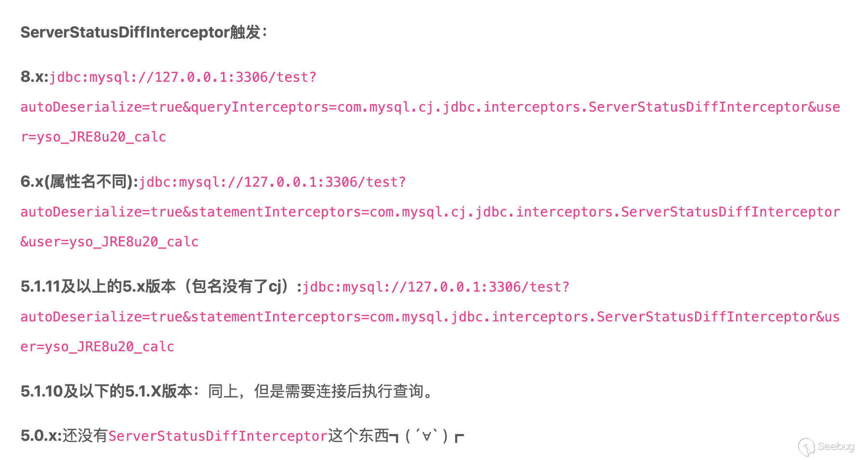The image size is (868, 460).
Task: Click the code line r=yso_JRE8u20_calc
Action: coord(93,137)
